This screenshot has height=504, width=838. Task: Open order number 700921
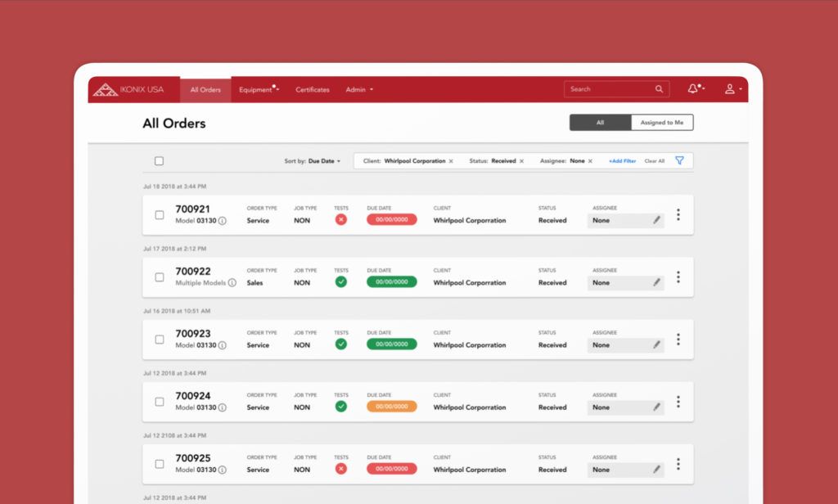tap(192, 209)
